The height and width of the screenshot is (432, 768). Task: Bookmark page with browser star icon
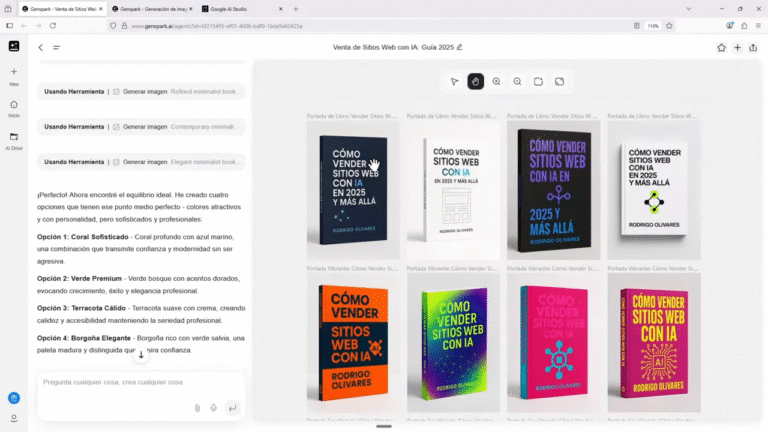[x=669, y=26]
